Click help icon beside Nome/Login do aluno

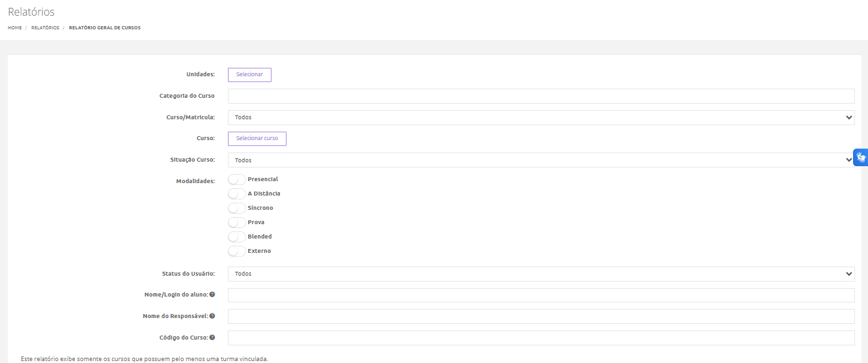coord(212,295)
